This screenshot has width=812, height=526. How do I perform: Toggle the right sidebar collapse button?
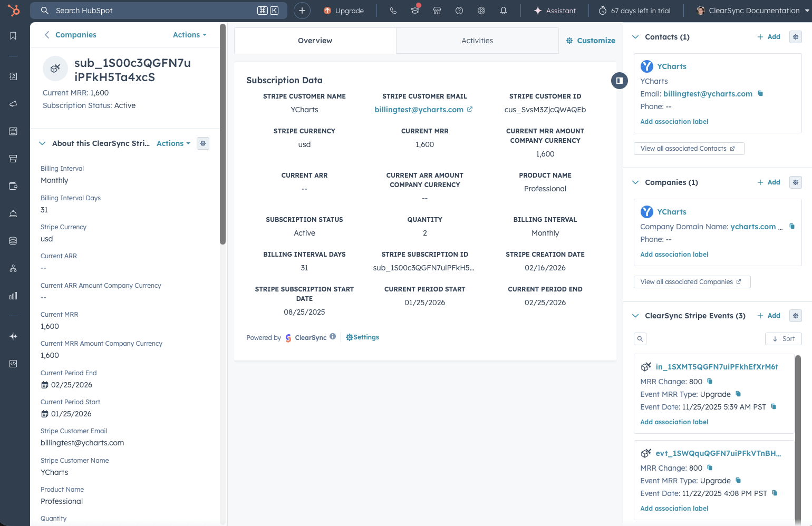coord(619,81)
